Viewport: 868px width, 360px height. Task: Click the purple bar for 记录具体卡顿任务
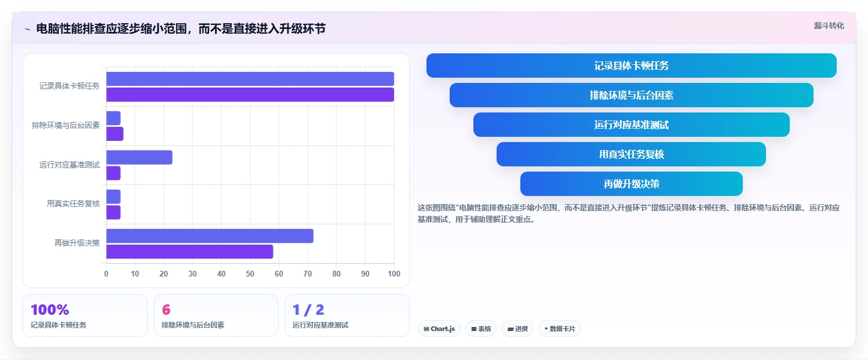(x=250, y=94)
